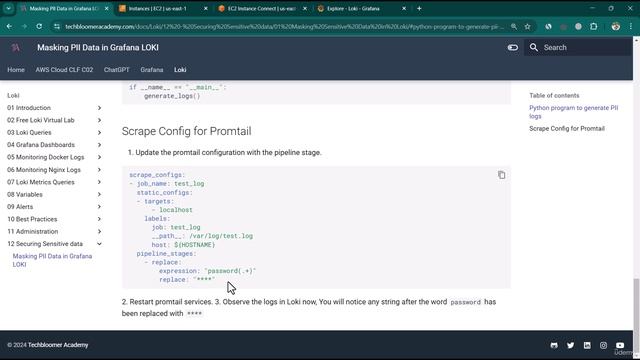Open AWS Cloud CLF C02 tab

point(64,70)
